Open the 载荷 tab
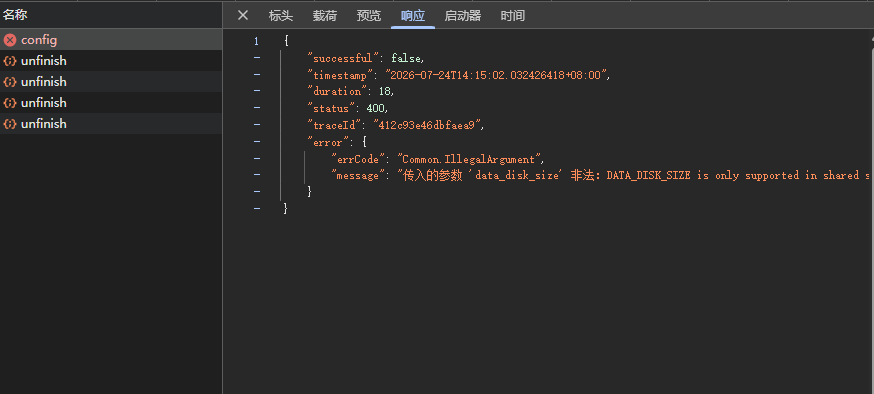874x394 pixels. point(324,16)
